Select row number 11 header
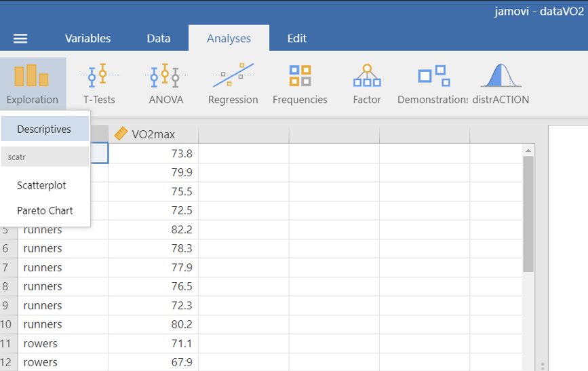Viewport: 588px width, 371px height. (x=7, y=343)
